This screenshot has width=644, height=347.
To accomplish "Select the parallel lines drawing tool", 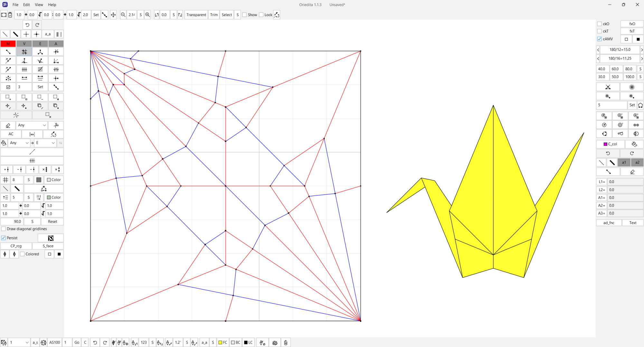I will (24, 78).
